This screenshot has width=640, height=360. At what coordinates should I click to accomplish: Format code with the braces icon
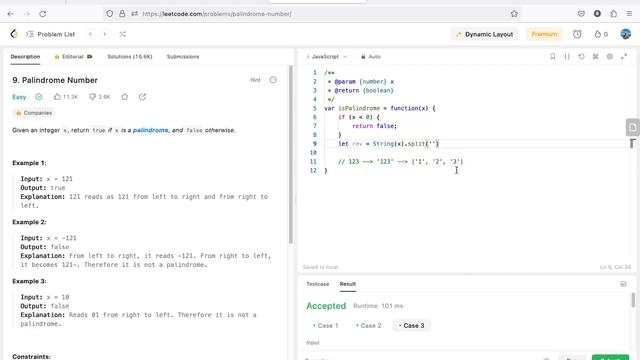point(567,56)
